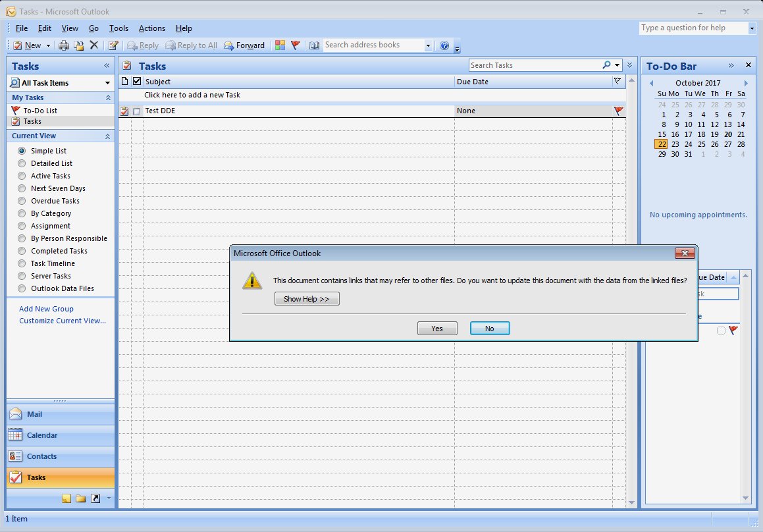Click the Reply toolbar button
The height and width of the screenshot is (532, 763).
[143, 45]
